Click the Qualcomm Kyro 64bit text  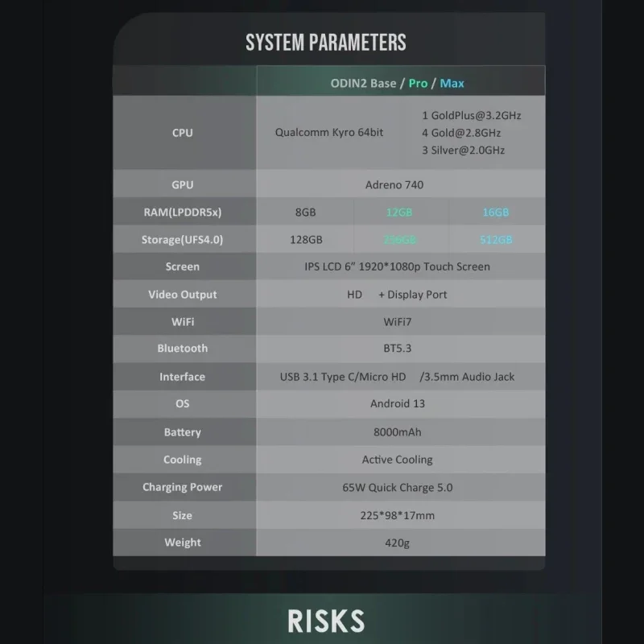pyautogui.click(x=329, y=133)
